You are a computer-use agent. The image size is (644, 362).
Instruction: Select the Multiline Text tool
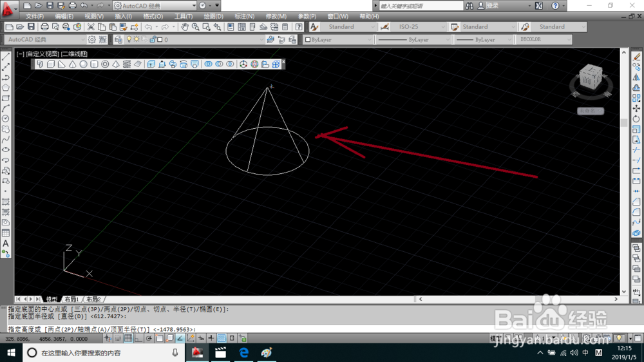tap(6, 243)
